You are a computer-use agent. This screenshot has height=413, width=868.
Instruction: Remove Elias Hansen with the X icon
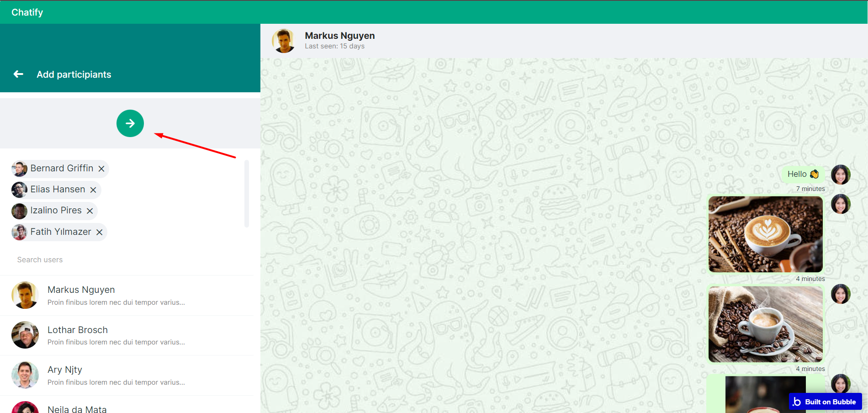tap(93, 190)
